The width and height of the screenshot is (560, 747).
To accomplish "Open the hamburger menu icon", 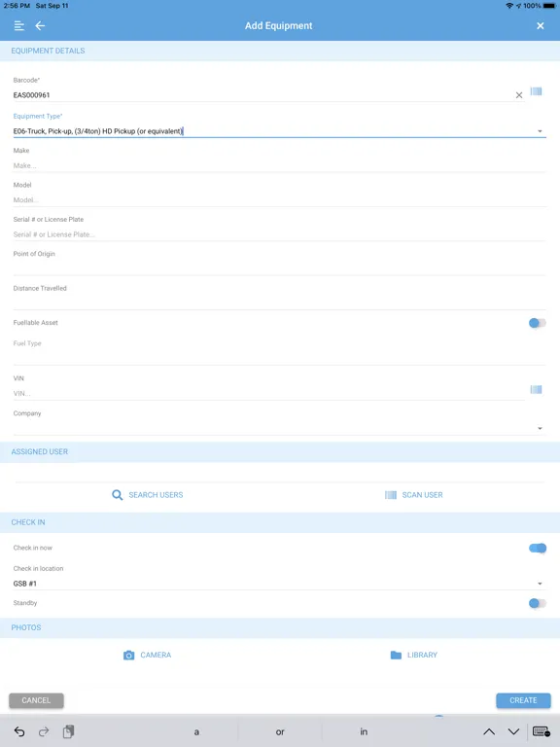I will point(19,25).
